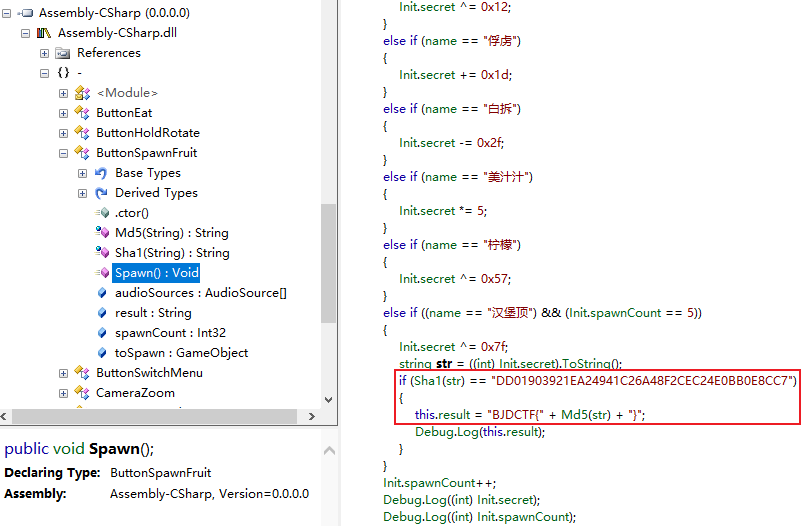This screenshot has width=806, height=526.
Task: Click the Derived Types arrow icon
Action: (x=101, y=193)
